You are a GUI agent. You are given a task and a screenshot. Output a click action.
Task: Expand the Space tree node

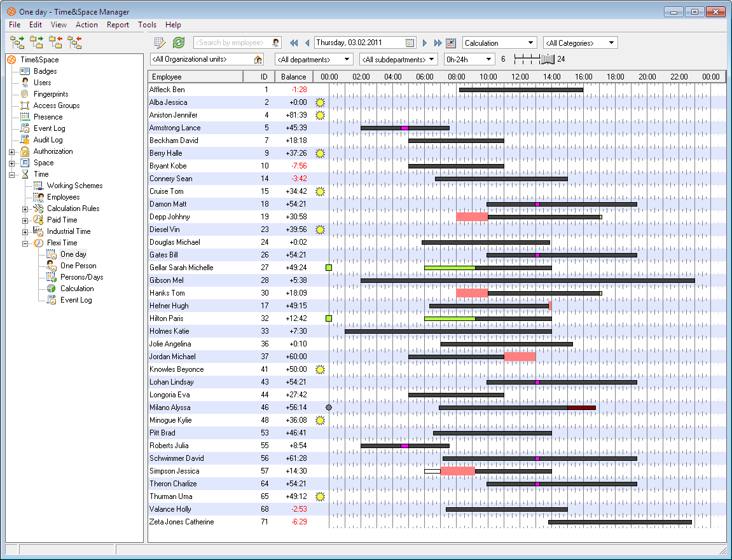11,163
